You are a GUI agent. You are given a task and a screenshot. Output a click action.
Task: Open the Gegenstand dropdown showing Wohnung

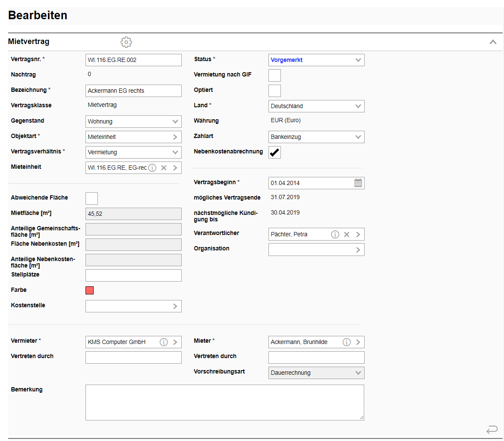coord(133,122)
